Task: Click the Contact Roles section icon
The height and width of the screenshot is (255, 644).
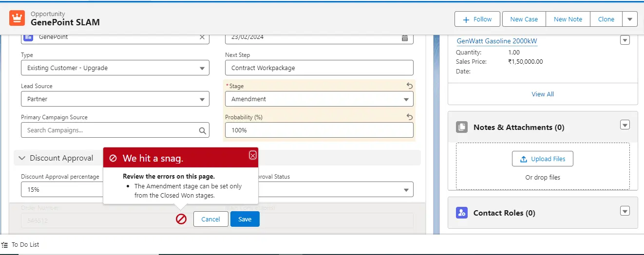Action: 462,213
